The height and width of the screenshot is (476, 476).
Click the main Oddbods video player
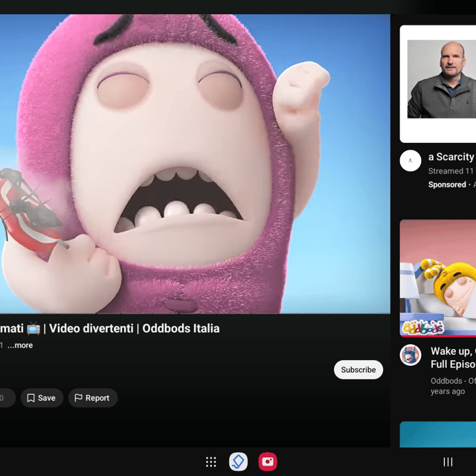click(195, 164)
